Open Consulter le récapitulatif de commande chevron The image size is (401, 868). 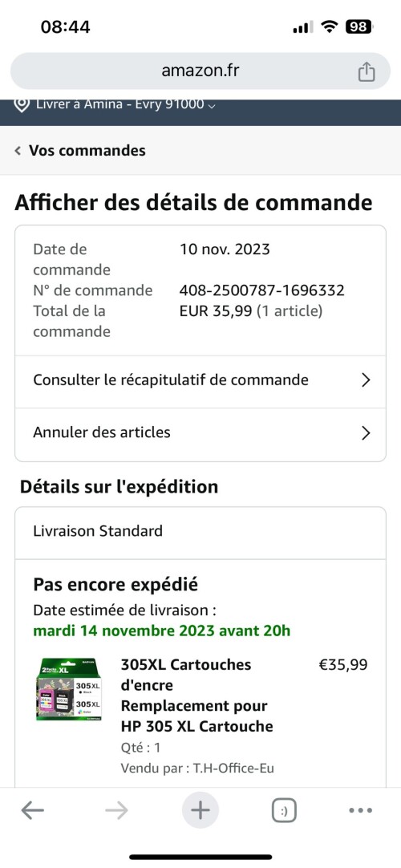point(366,379)
